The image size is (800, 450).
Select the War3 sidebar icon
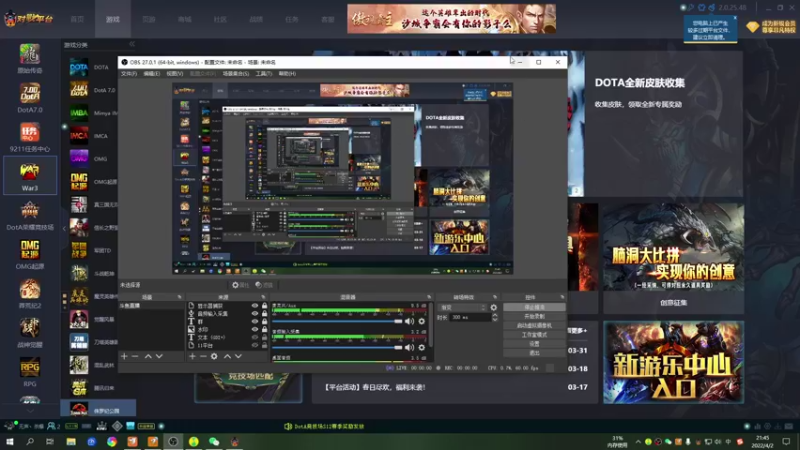(30, 176)
